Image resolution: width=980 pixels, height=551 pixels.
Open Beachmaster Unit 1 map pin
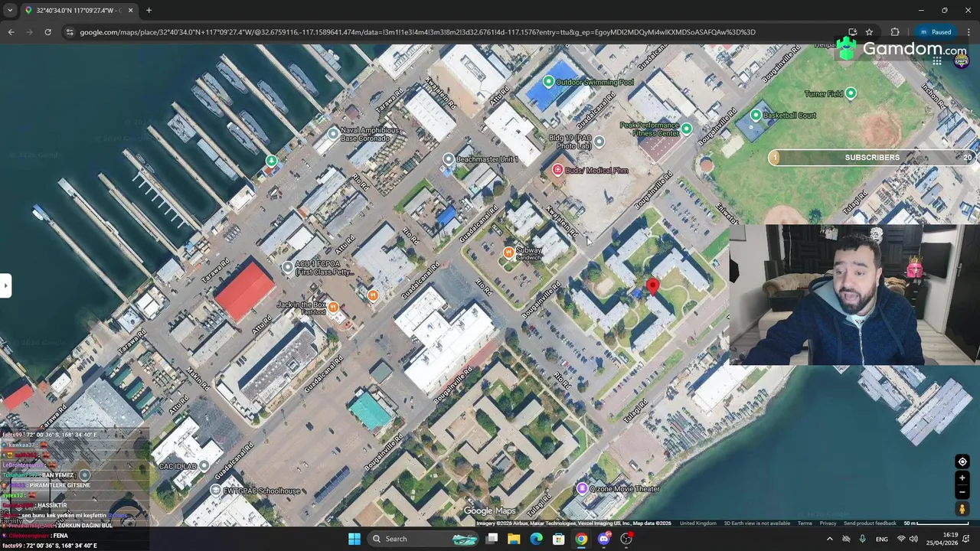point(449,159)
